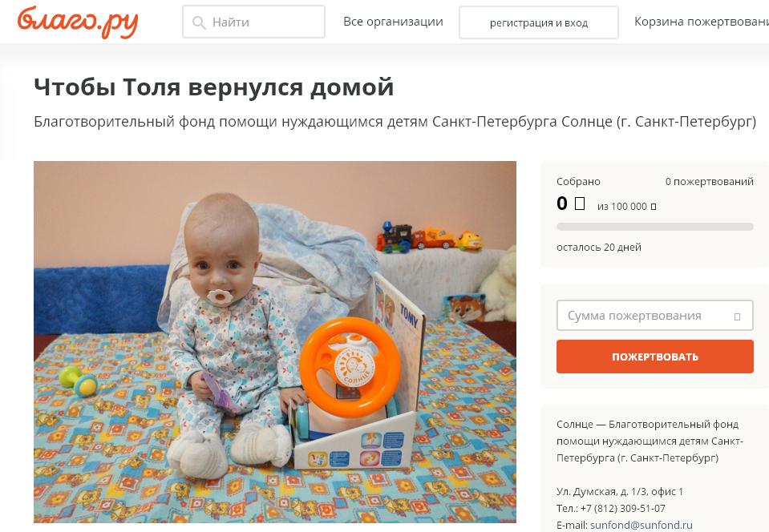This screenshot has height=532, width=769.
Task: Click the Солнце foundation description text
Action: 650,441
